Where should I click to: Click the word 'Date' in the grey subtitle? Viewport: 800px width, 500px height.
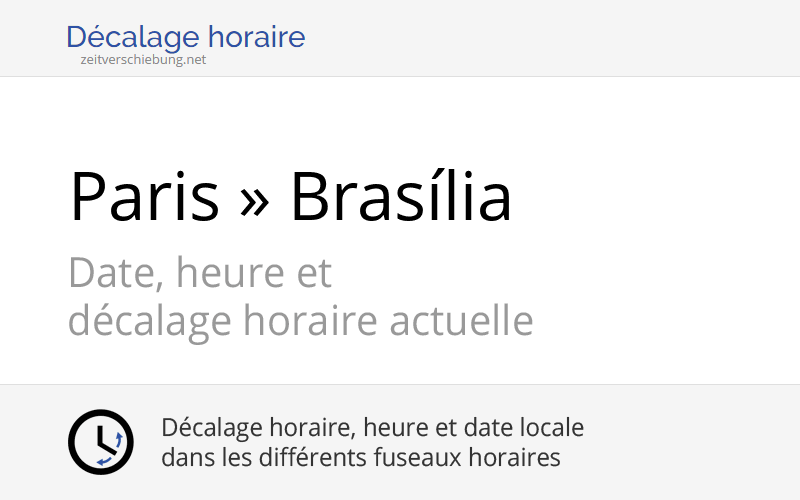pos(105,272)
